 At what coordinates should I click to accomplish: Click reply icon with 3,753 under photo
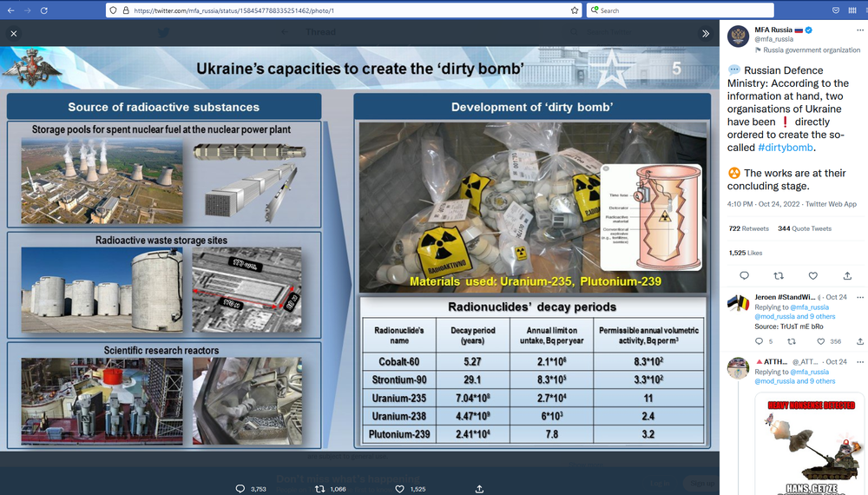click(240, 489)
